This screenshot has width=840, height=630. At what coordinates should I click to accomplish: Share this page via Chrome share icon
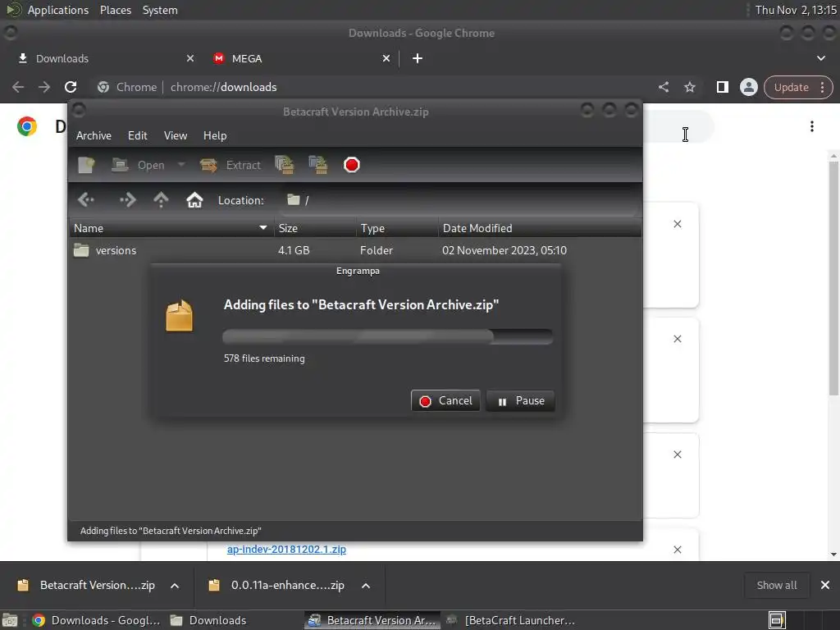click(x=663, y=87)
